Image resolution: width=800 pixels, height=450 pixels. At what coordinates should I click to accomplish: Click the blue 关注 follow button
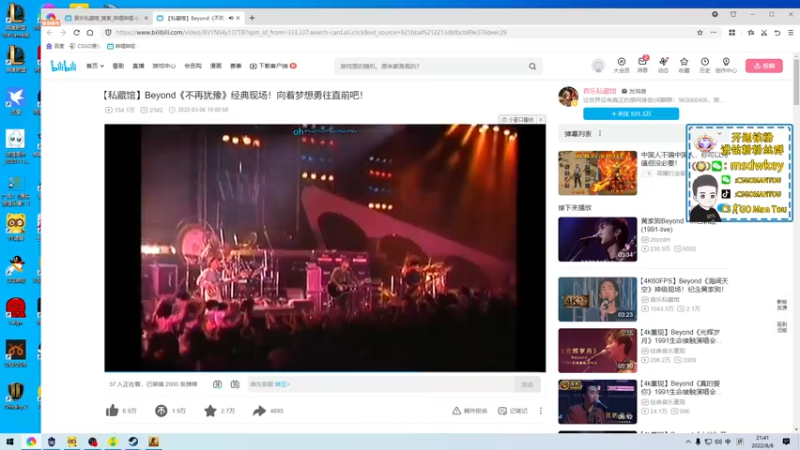[631, 114]
